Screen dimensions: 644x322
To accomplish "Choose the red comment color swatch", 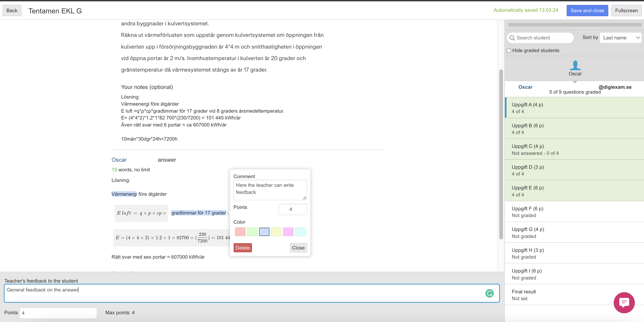I will click(x=240, y=231).
